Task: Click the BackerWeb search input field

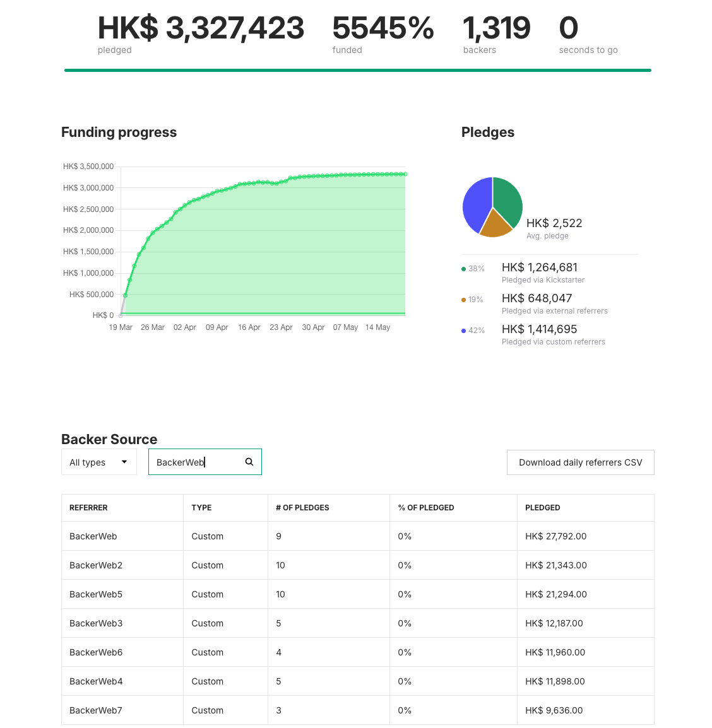Action: pyautogui.click(x=197, y=462)
